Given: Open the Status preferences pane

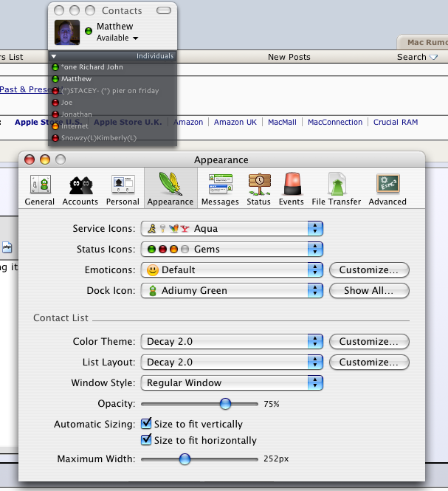Looking at the screenshot, I should [258, 190].
